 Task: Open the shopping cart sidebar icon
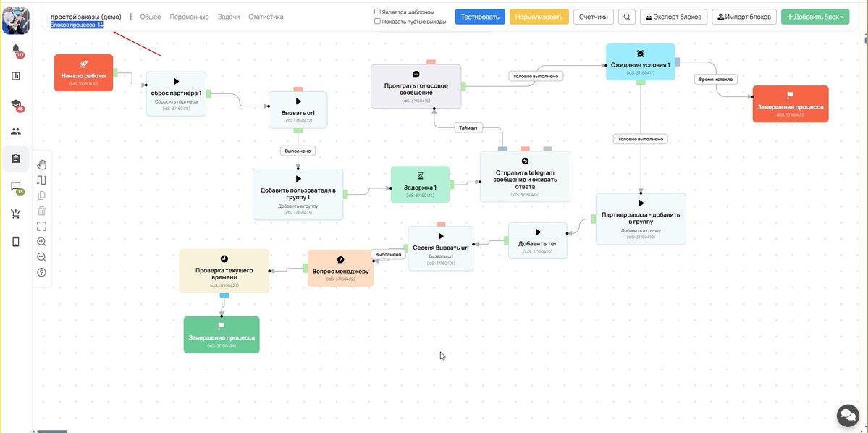(16, 214)
